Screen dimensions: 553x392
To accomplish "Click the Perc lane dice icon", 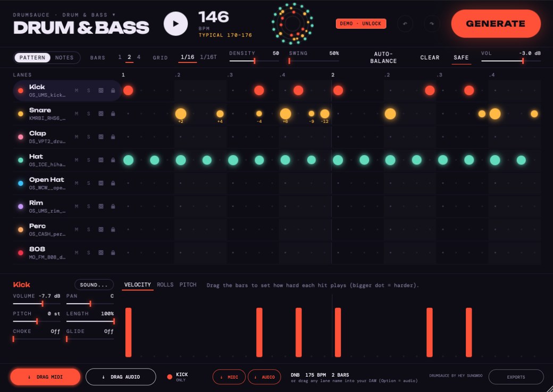I will [x=101, y=230].
